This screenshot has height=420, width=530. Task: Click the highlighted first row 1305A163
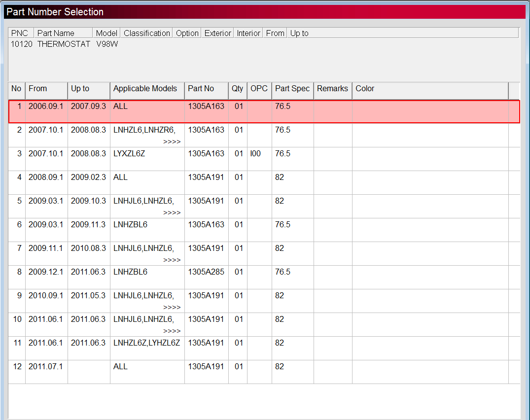tap(206, 106)
